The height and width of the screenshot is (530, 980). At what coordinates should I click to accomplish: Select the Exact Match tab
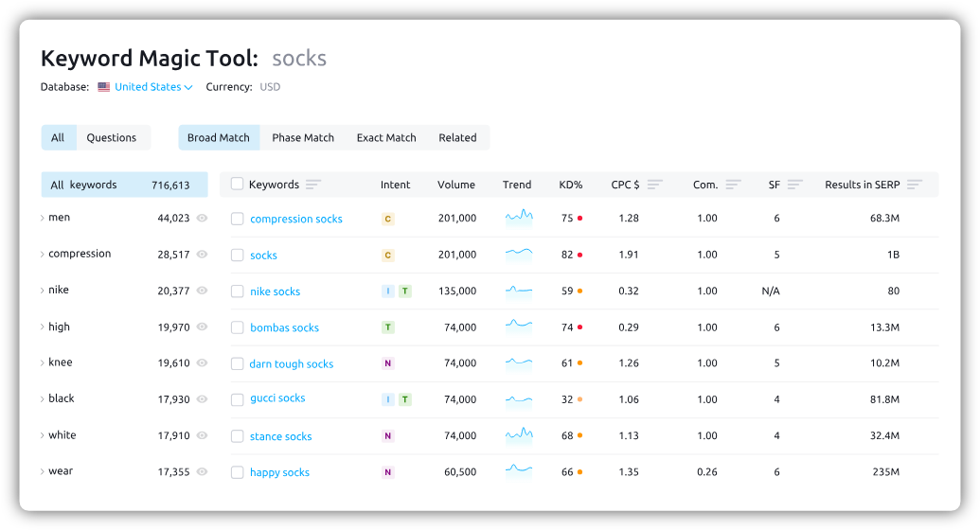tap(386, 138)
